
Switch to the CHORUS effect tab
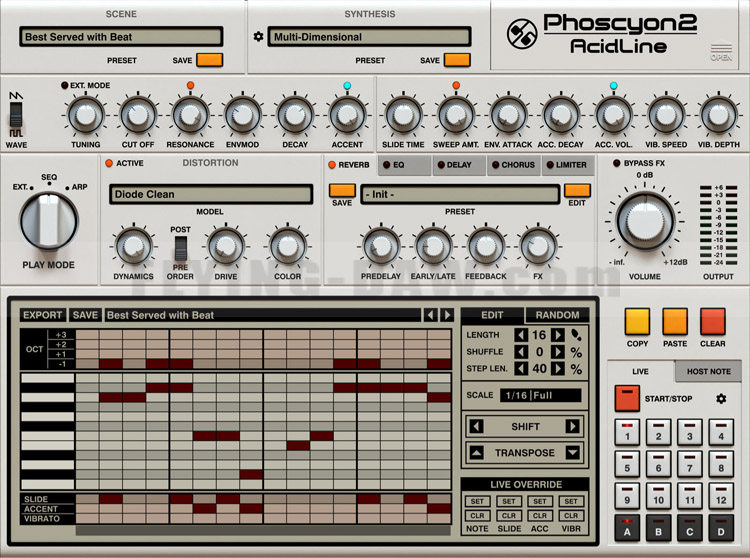(513, 165)
